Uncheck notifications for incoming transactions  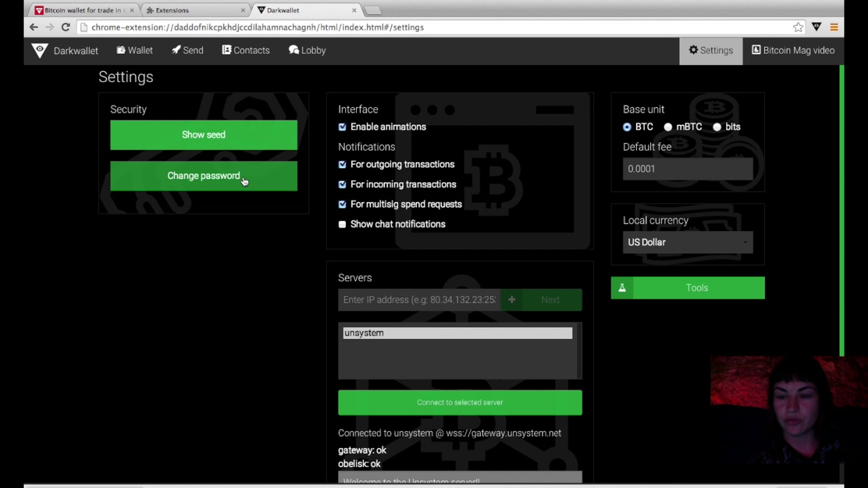342,185
